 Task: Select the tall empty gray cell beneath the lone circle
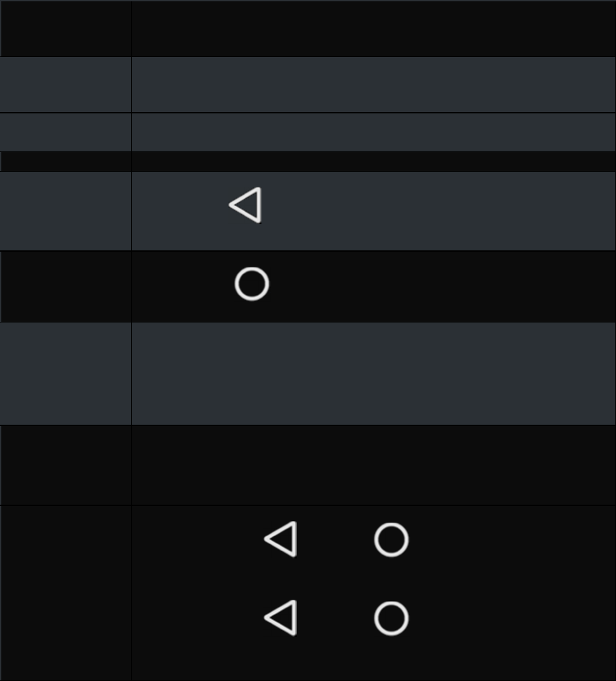tap(374, 374)
